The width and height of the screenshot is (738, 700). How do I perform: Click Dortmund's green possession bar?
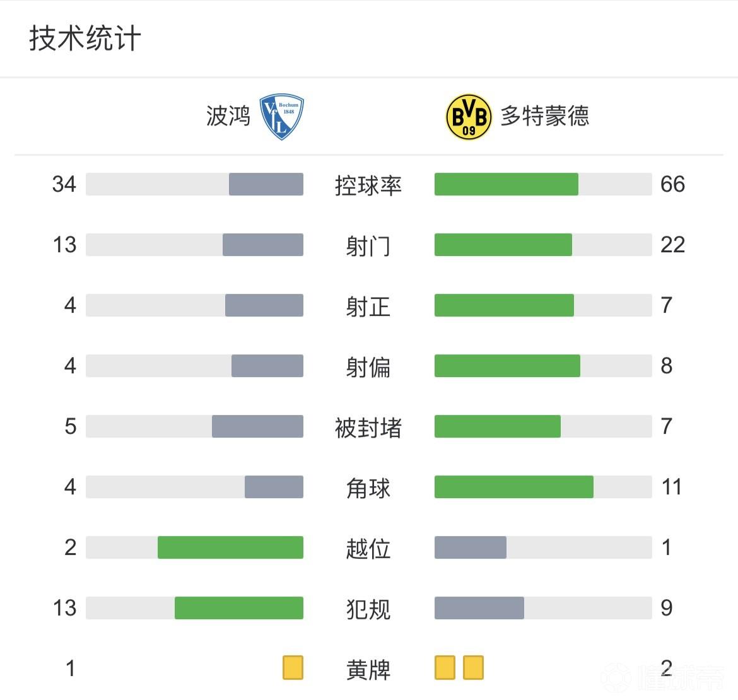coord(506,184)
